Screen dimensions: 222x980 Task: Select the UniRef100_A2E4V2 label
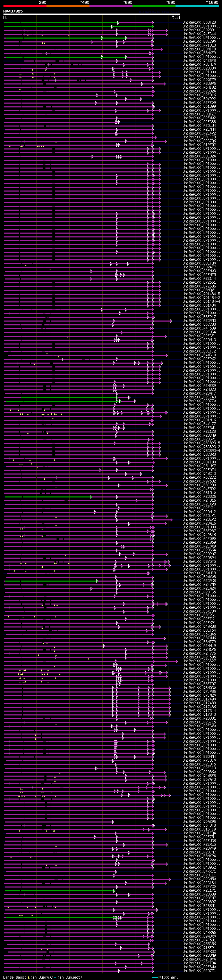[199, 133]
